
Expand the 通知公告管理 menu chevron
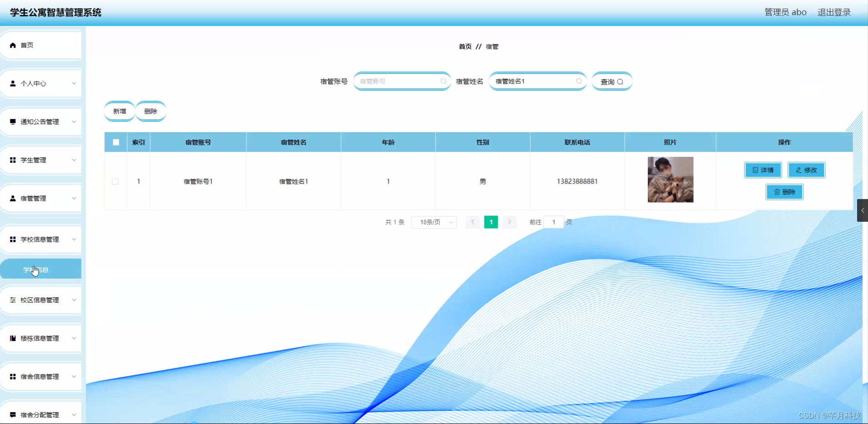click(74, 121)
